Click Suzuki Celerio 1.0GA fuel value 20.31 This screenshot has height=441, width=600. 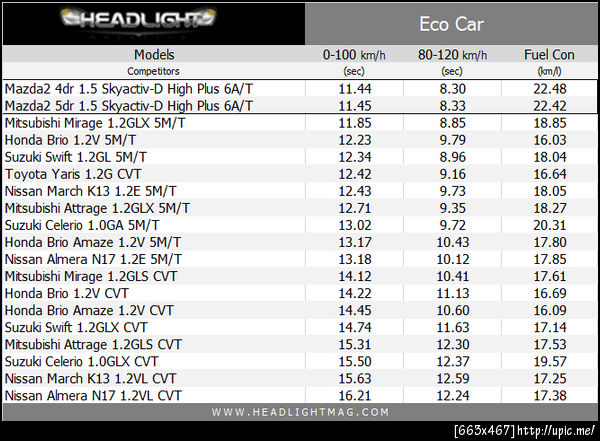click(x=549, y=225)
